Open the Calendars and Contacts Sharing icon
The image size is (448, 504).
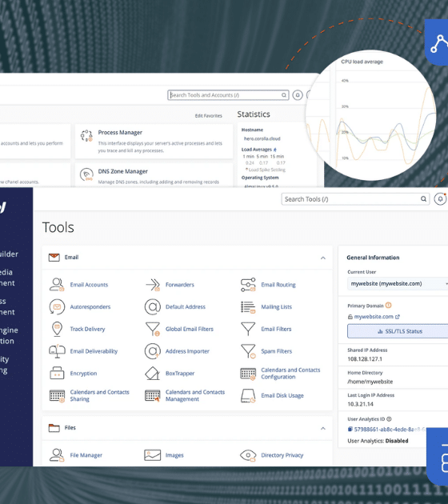point(57,396)
